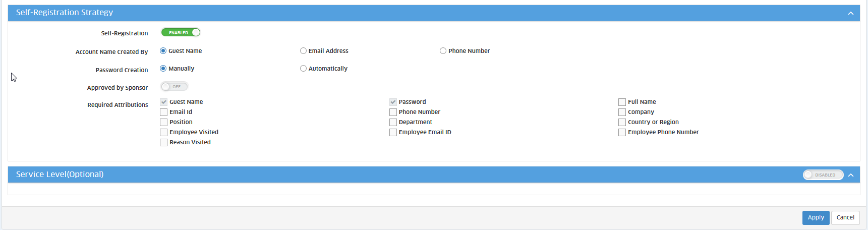Click the Cancel button
The width and height of the screenshot is (868, 230).
click(x=845, y=217)
